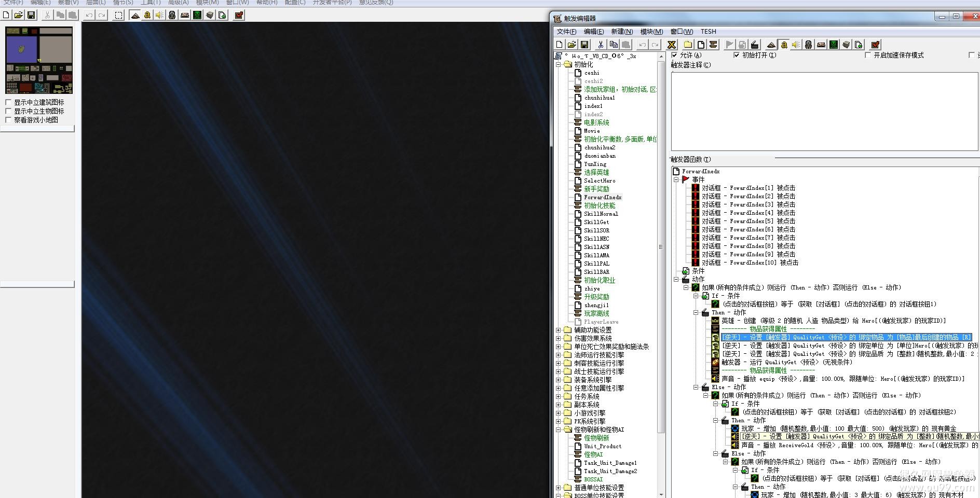Click Sound Editor icon in main editor toolbar
980x498 pixels.
(x=160, y=15)
